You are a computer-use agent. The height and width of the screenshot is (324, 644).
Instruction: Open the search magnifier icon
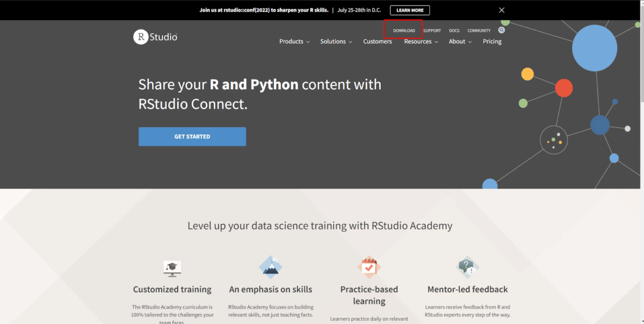click(501, 30)
